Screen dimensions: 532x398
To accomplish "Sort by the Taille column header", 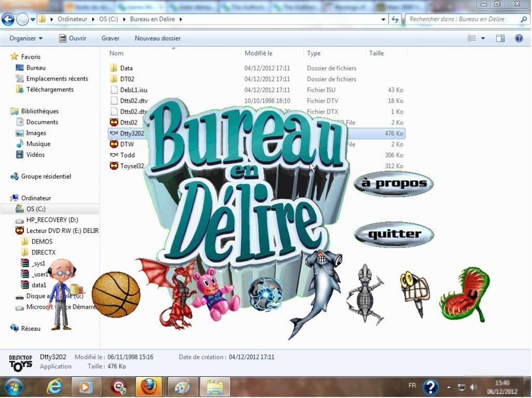I will click(x=376, y=53).
